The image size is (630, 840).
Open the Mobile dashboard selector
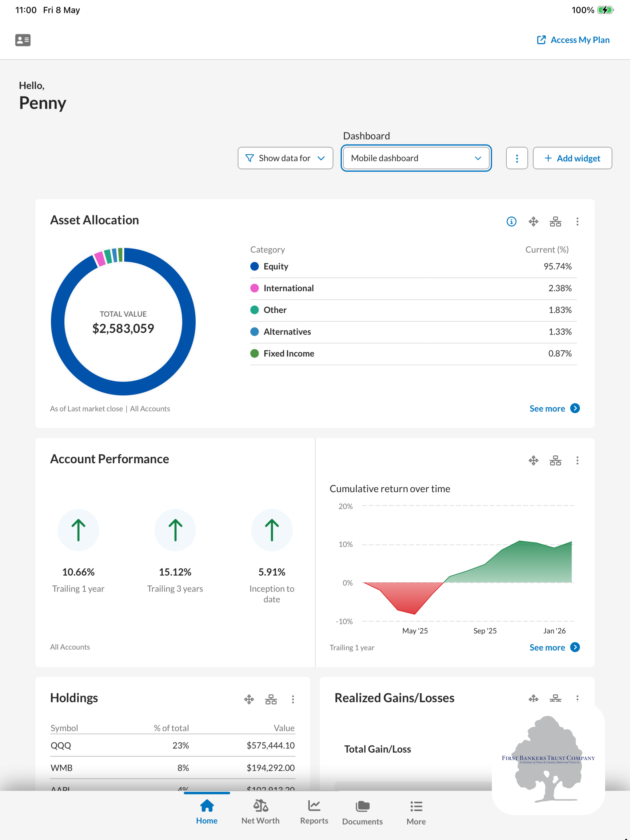pos(416,158)
